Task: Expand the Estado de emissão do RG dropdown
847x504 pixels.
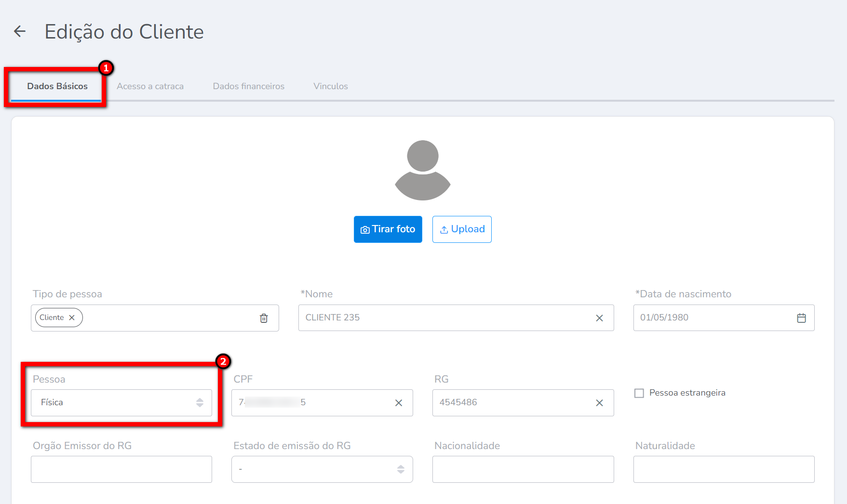Action: click(322, 469)
